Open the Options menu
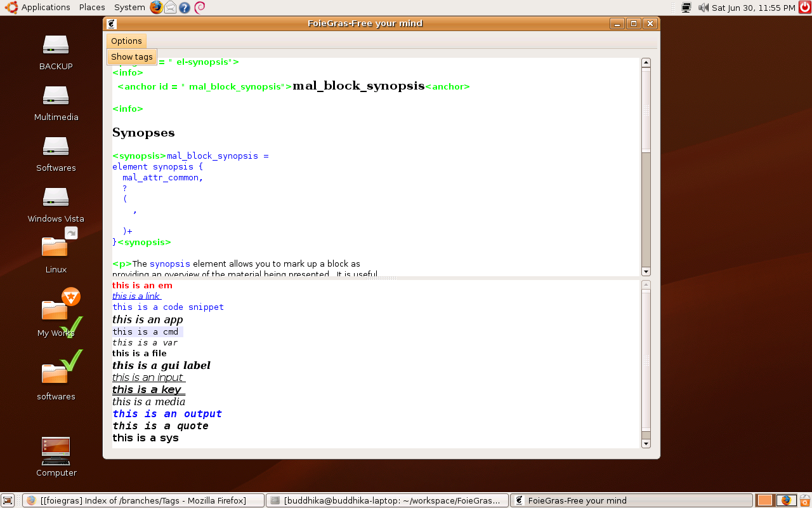This screenshot has width=812, height=508. tap(126, 41)
